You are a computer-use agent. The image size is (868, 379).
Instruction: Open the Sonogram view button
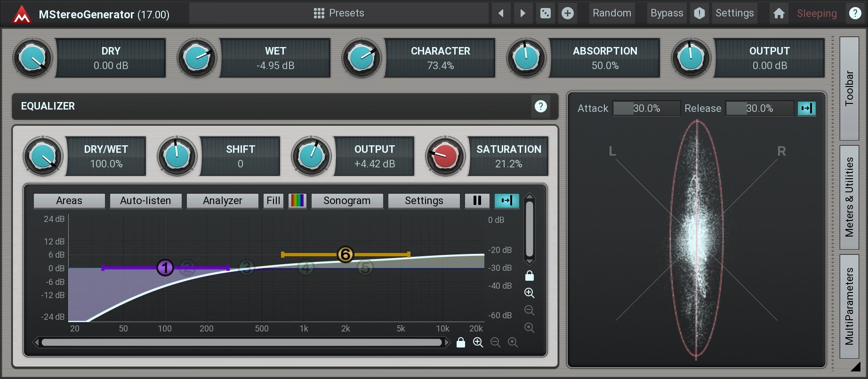(347, 201)
